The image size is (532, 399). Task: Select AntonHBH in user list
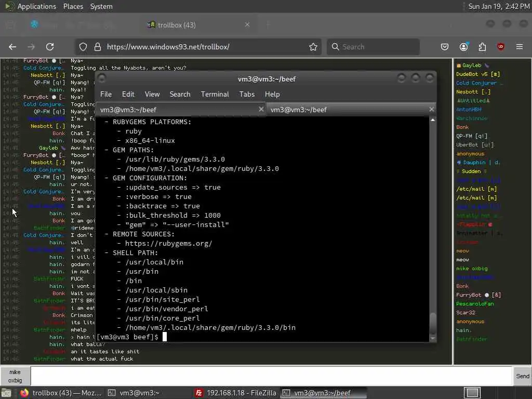[x=469, y=109]
